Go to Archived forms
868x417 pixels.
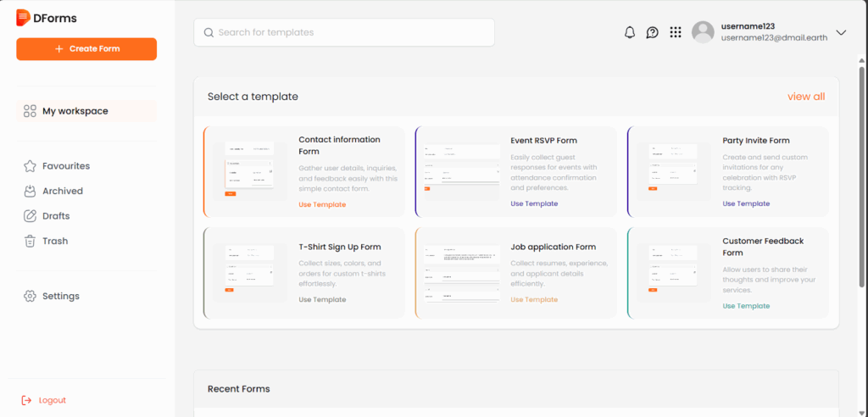pos(63,191)
